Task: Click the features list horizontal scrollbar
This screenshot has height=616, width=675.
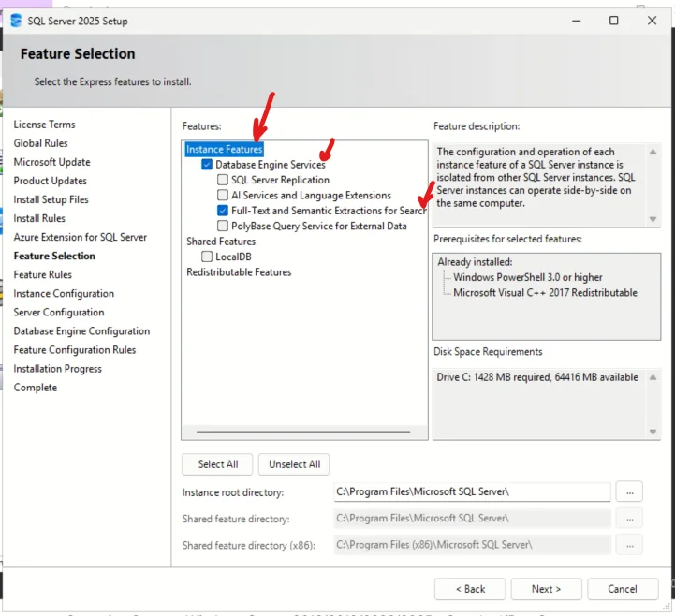Action: (303, 432)
